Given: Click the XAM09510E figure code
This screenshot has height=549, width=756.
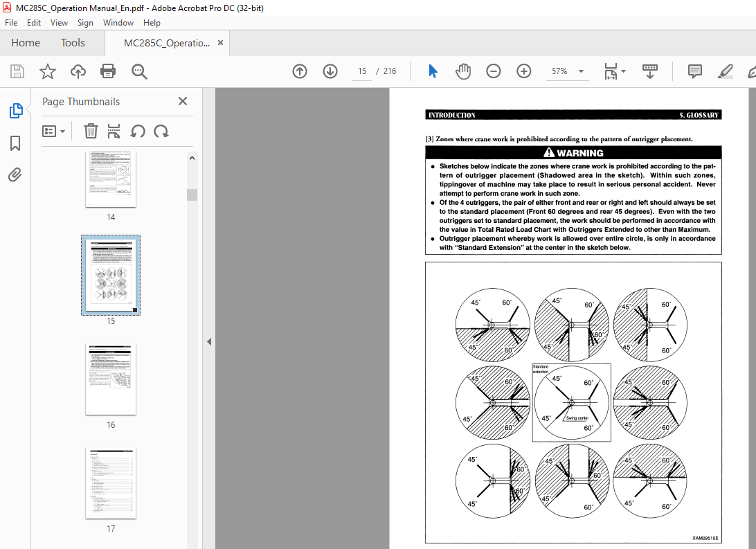Looking at the screenshot, I should [x=705, y=538].
